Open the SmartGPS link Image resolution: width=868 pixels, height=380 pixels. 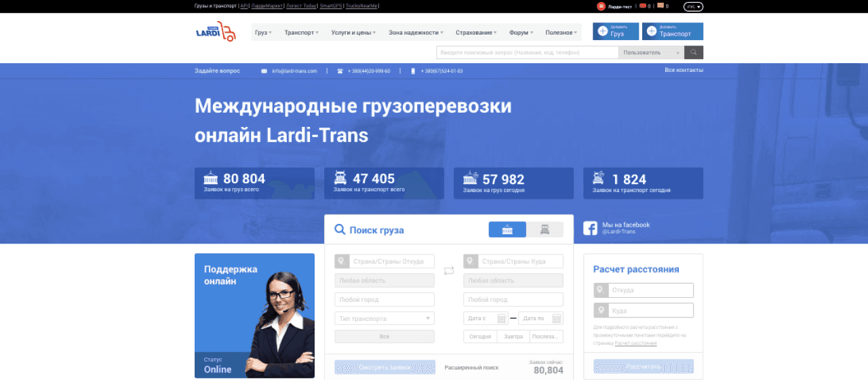[331, 6]
